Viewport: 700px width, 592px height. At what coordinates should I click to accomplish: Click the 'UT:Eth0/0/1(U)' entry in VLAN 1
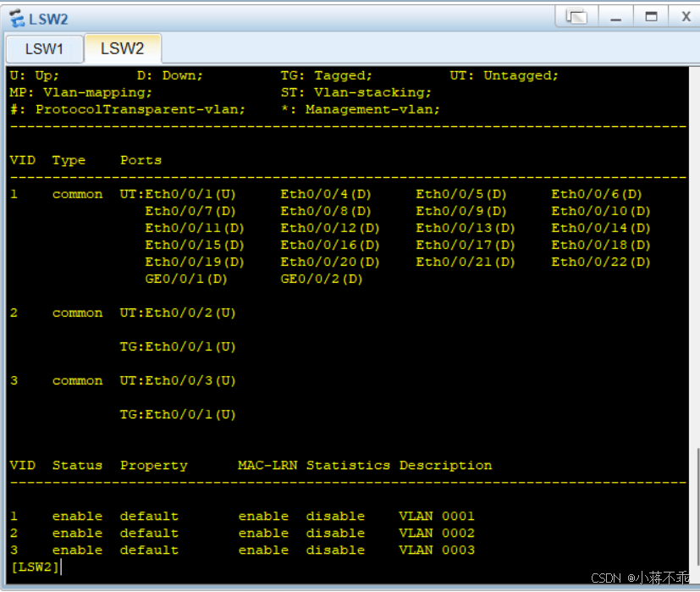coord(178,194)
